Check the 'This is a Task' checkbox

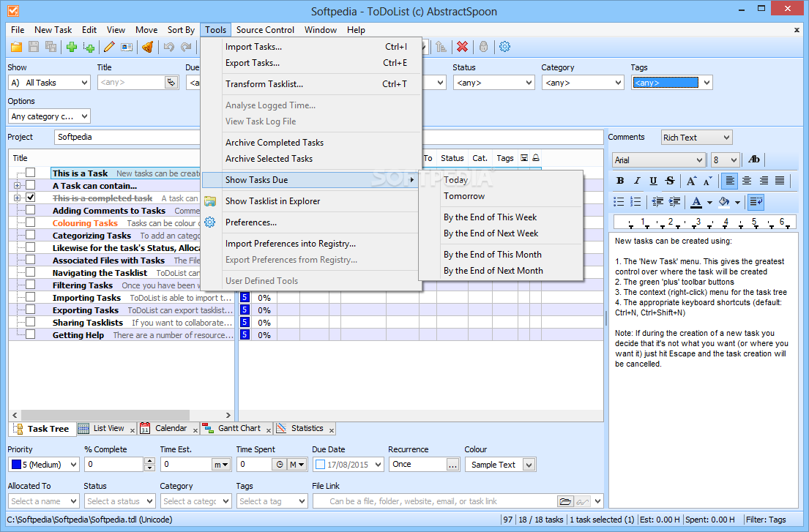pos(31,172)
